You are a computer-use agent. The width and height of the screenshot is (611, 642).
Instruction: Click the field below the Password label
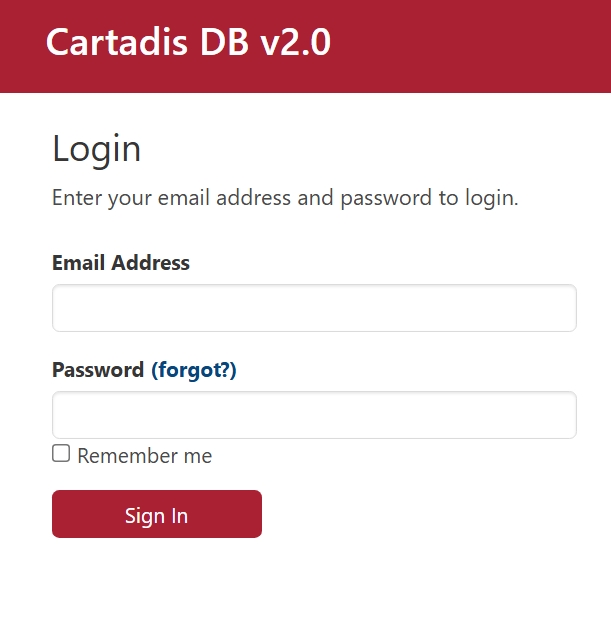click(x=314, y=415)
